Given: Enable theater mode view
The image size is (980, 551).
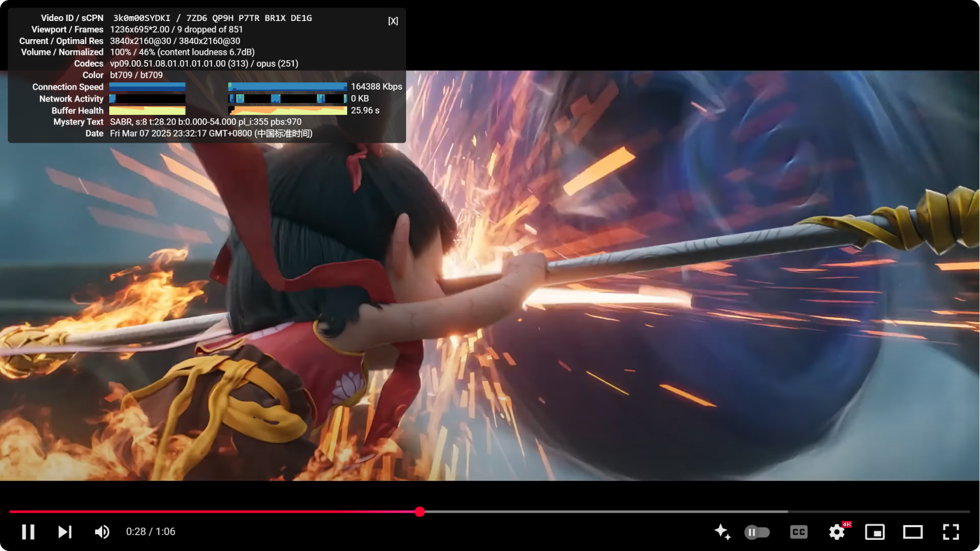Looking at the screenshot, I should [x=913, y=532].
